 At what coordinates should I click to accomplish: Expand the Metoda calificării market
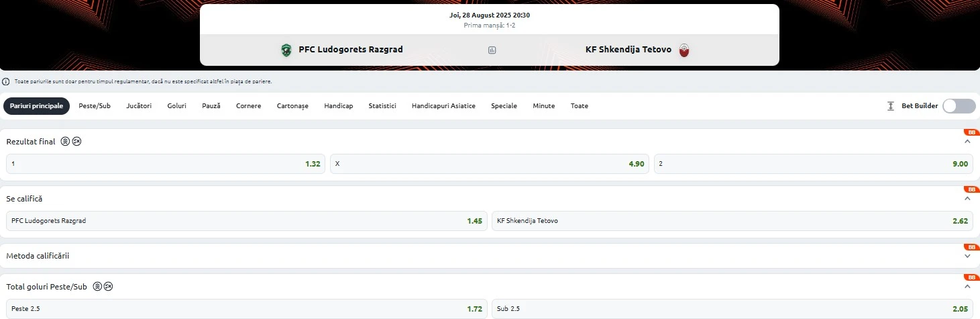[967, 256]
